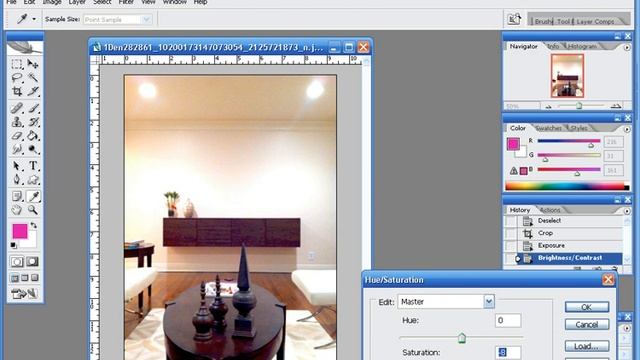Open the File Browser toggle icon
Screen dimensions: 640x360
[514, 19]
